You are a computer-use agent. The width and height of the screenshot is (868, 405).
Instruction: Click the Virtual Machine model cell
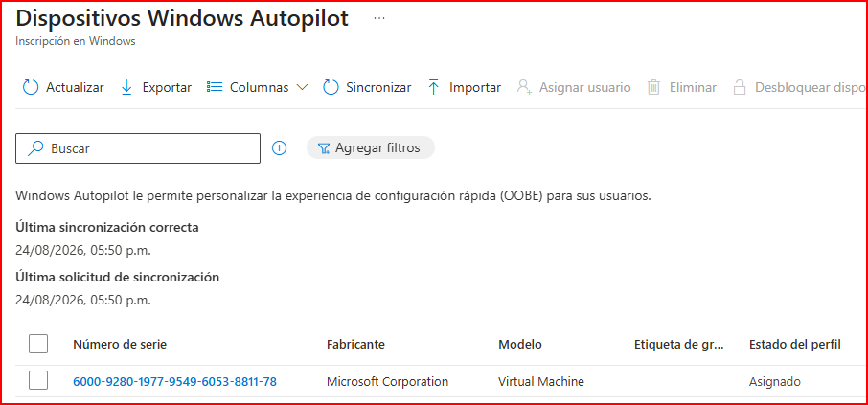click(x=541, y=381)
